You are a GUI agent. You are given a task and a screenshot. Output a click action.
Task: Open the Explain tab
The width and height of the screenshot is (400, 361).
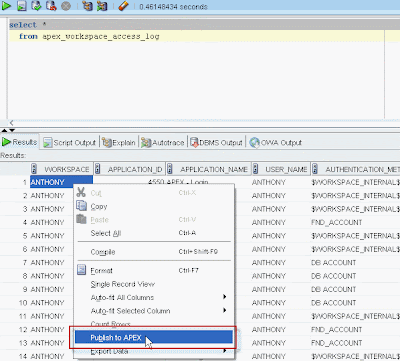[119, 143]
